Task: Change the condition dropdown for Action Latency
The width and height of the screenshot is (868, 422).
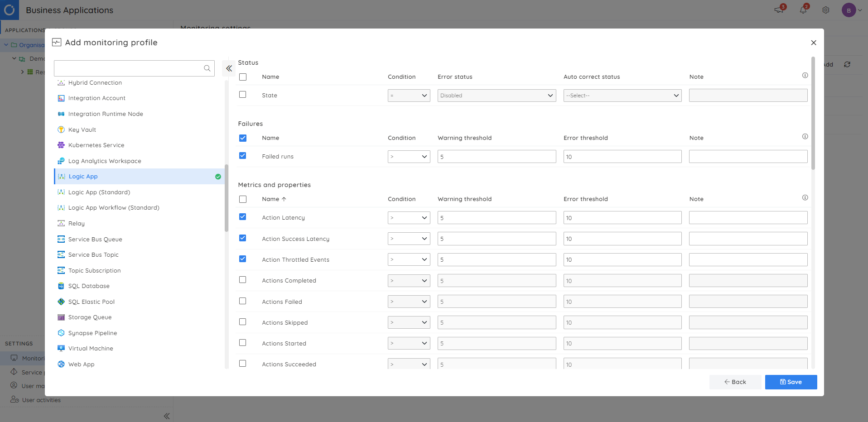Action: click(x=409, y=217)
